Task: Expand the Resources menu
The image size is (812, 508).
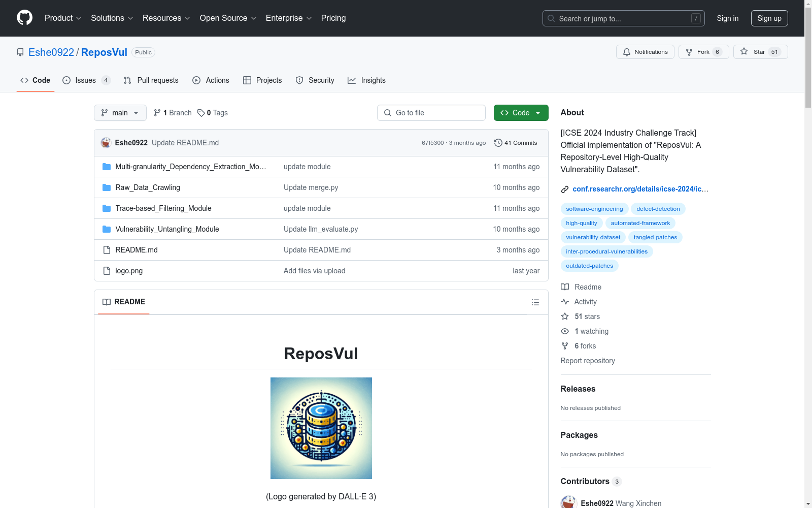Action: coord(166,18)
